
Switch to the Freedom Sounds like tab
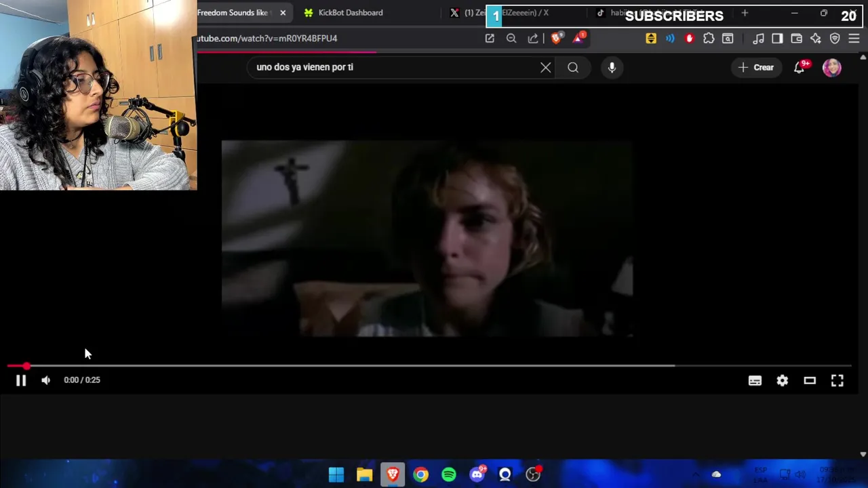tap(233, 13)
